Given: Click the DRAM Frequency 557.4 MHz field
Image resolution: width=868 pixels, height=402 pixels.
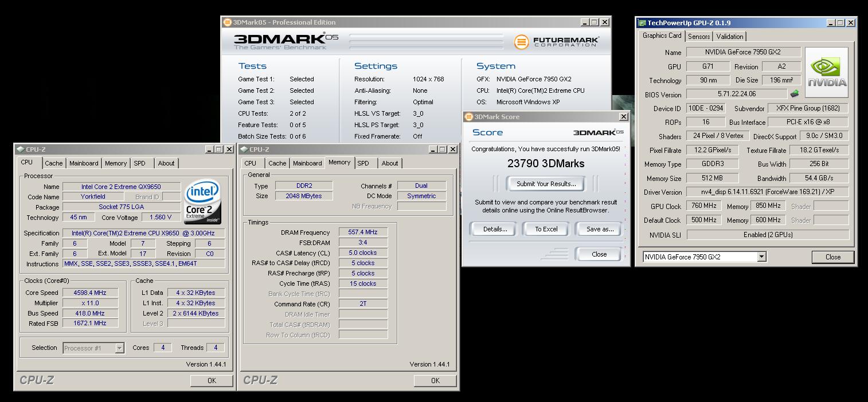Looking at the screenshot, I should click(x=363, y=232).
